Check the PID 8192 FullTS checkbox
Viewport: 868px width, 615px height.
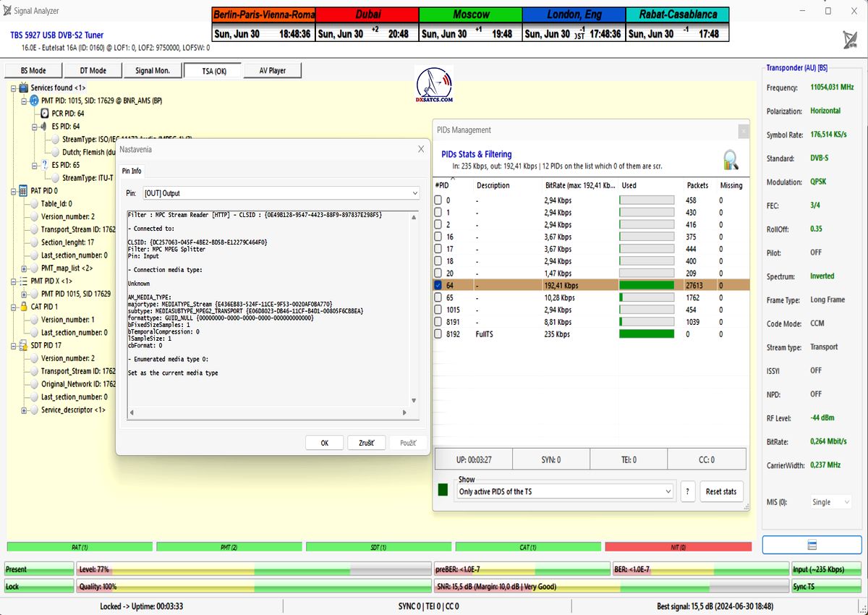tap(438, 334)
